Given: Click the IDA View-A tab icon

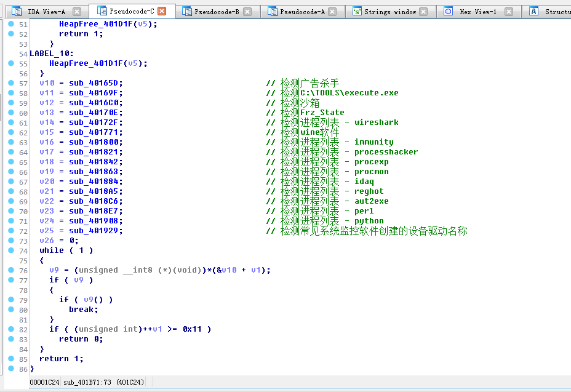Looking at the screenshot, I should [17, 12].
